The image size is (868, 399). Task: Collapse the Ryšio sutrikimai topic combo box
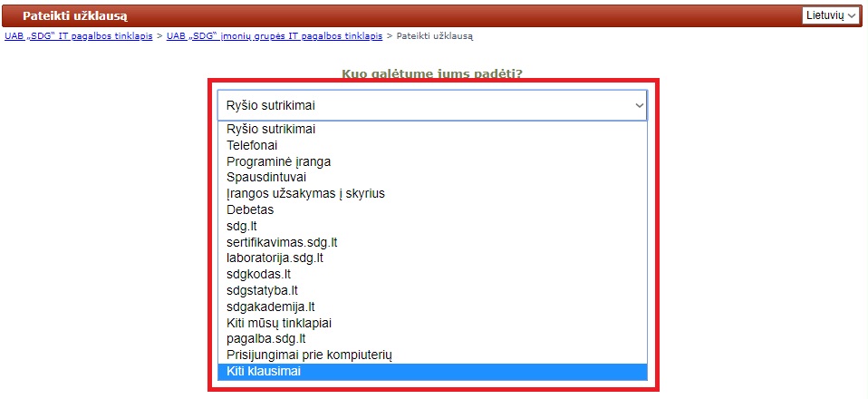(432, 105)
